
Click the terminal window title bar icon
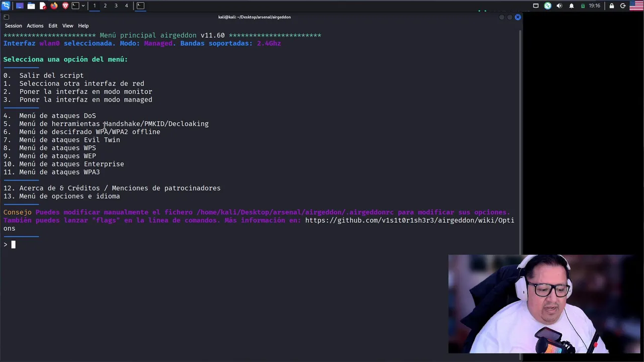pyautogui.click(x=6, y=17)
